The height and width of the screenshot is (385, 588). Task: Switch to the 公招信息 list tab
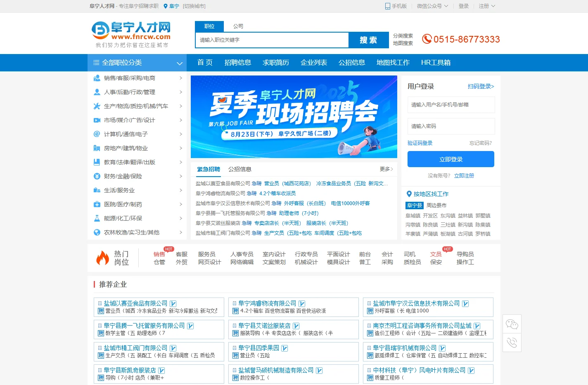point(240,169)
